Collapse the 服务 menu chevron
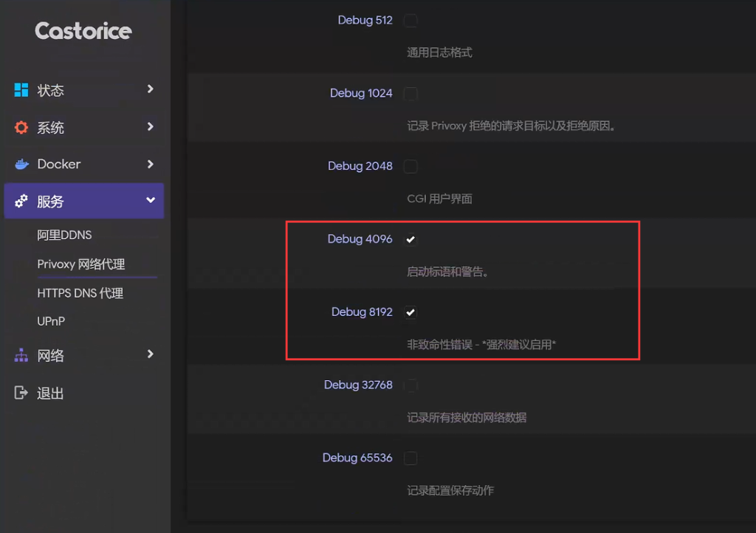This screenshot has width=756, height=533. [150, 201]
